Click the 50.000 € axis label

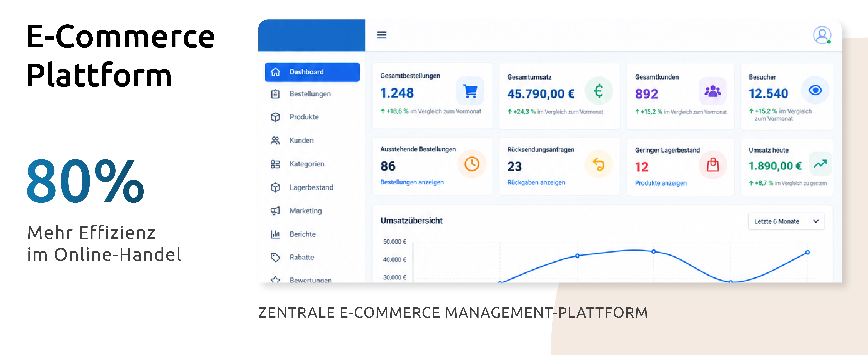[x=395, y=242]
